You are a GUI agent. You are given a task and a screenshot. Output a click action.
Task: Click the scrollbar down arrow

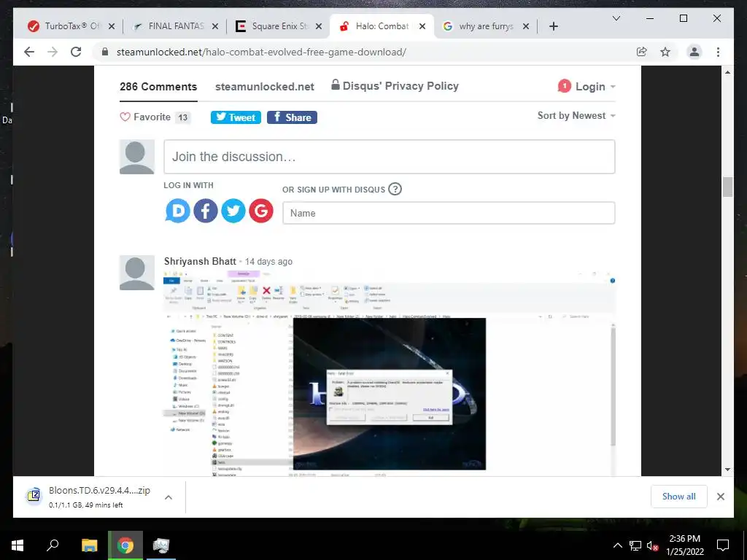(727, 470)
